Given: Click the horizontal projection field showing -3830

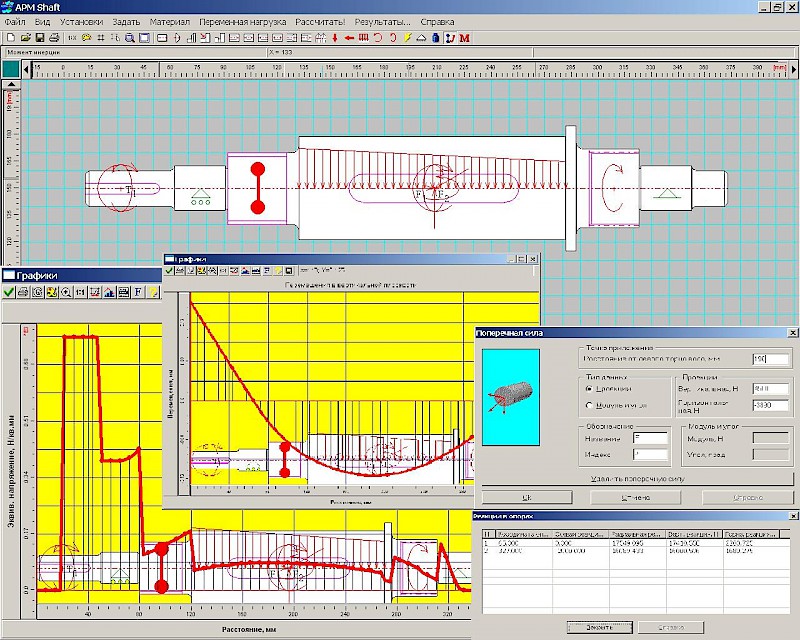Looking at the screenshot, I should 770,405.
